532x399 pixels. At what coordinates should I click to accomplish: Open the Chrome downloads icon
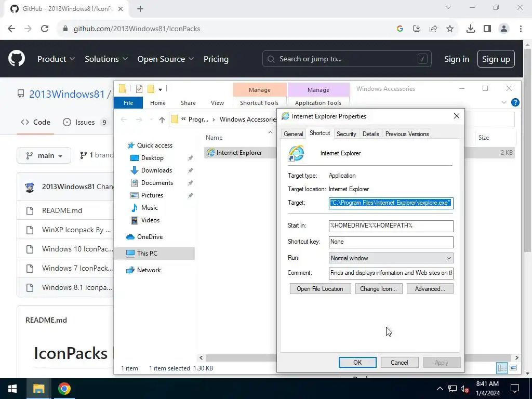coord(470,29)
